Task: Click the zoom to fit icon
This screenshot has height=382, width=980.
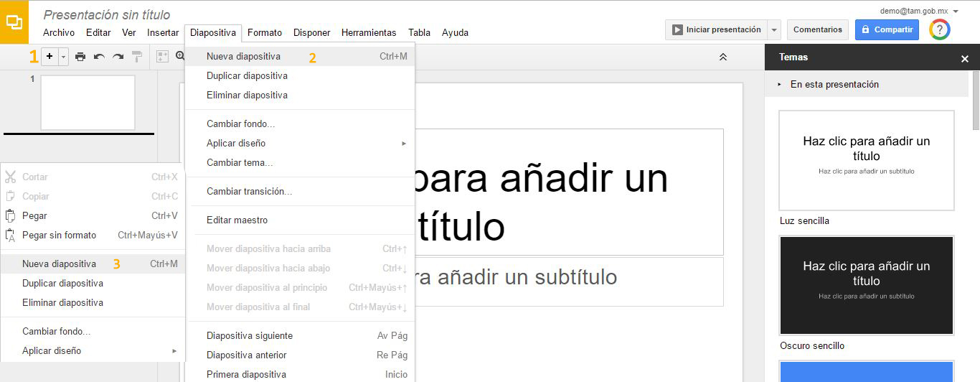Action: pyautogui.click(x=163, y=57)
